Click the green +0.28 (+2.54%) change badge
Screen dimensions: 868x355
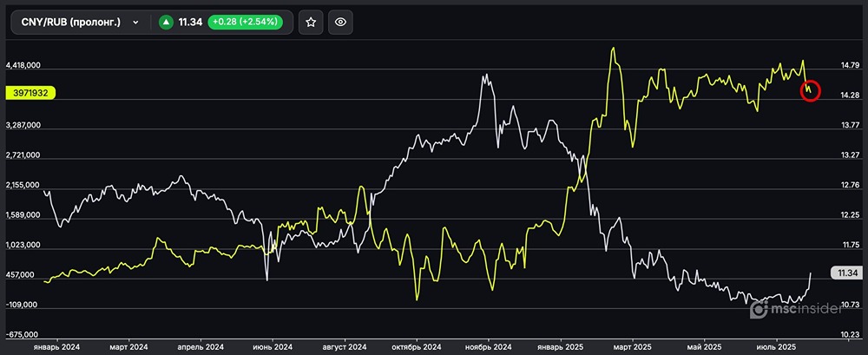249,23
